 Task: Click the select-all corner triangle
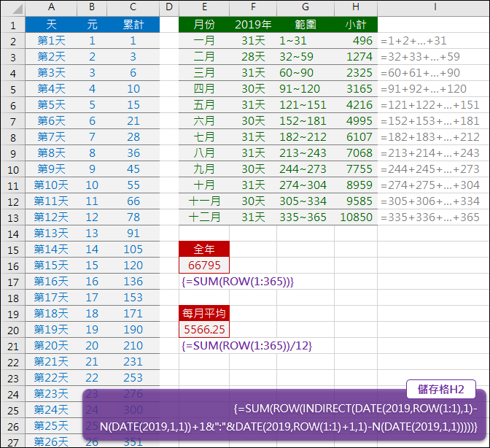point(17,9)
